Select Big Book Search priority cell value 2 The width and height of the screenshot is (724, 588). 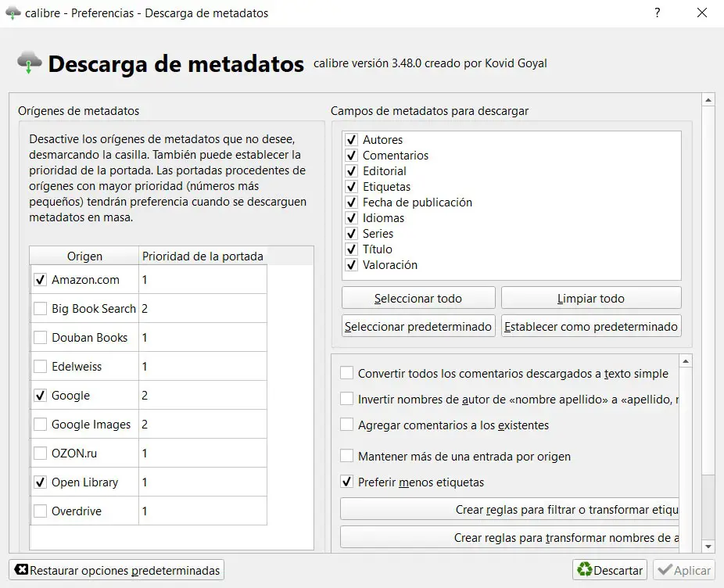[x=203, y=309]
